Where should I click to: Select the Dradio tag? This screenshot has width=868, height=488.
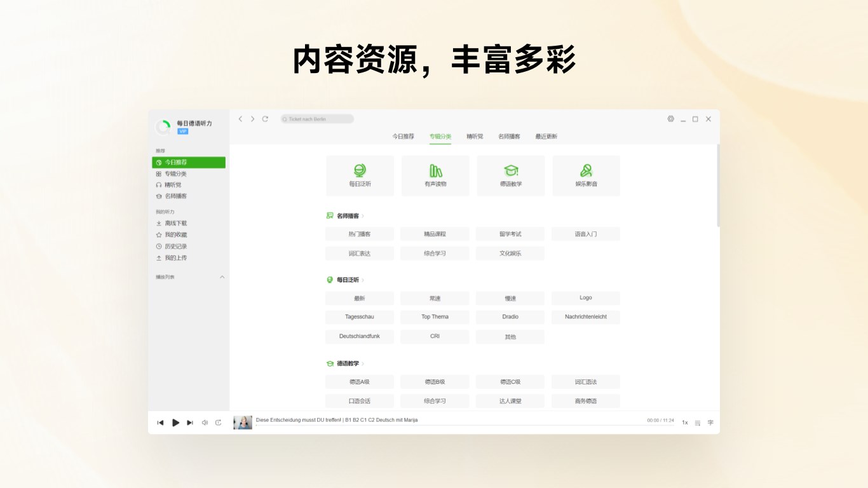(510, 317)
